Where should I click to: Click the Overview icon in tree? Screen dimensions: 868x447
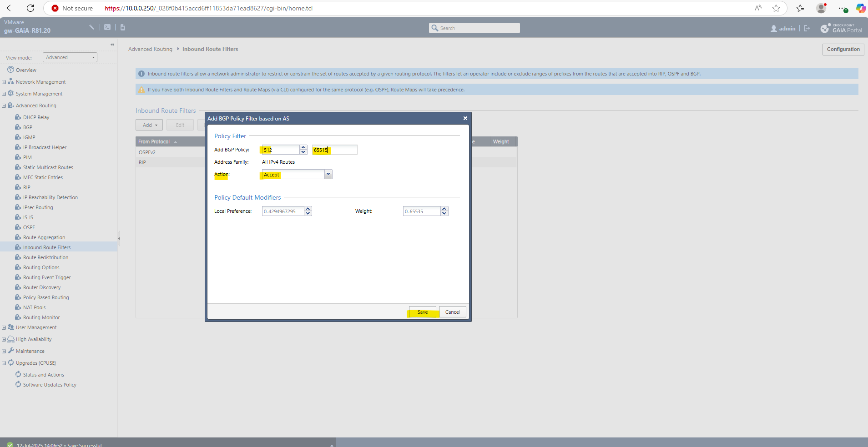pos(10,70)
